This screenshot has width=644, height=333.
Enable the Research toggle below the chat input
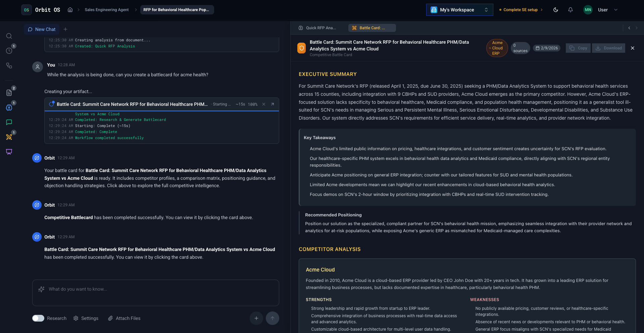point(38,318)
